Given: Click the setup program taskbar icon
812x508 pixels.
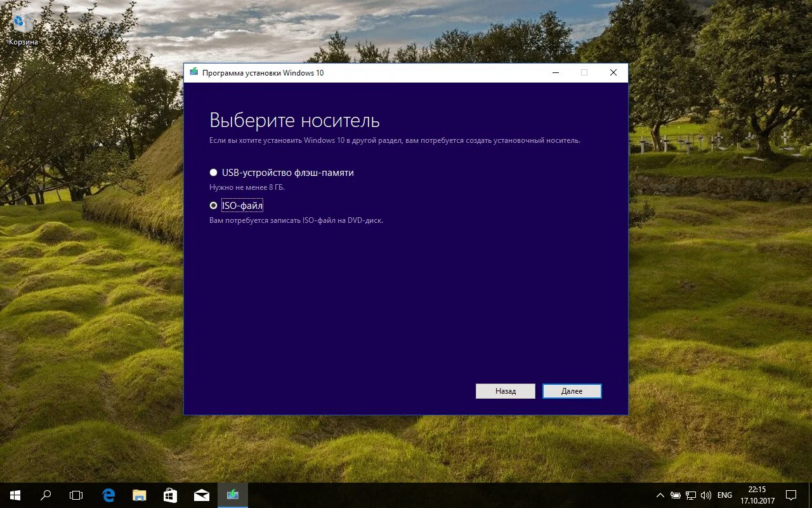Looking at the screenshot, I should pos(233,495).
